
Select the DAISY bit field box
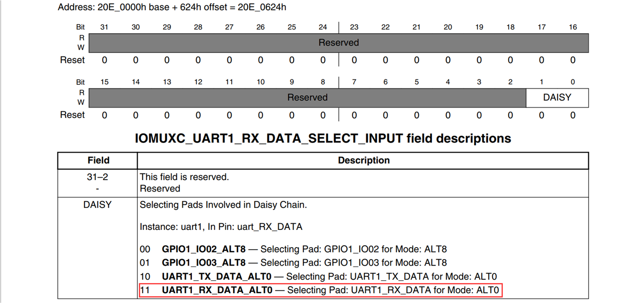(557, 98)
